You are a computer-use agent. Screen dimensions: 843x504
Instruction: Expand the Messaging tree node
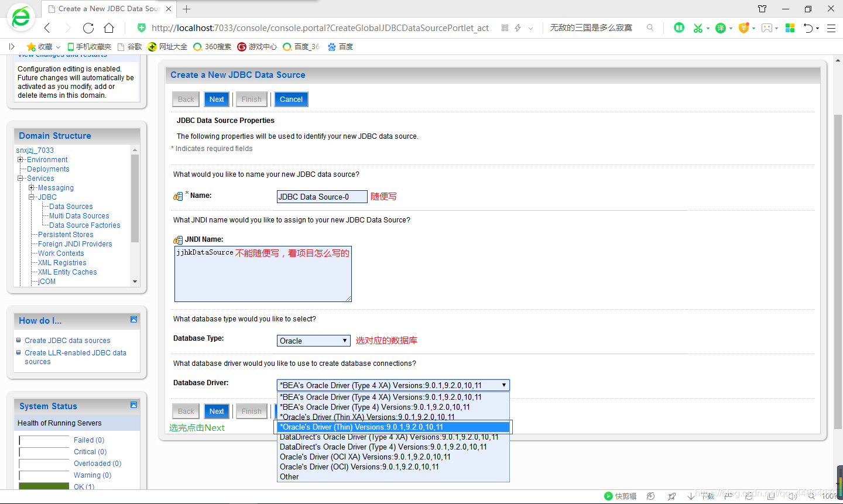coord(32,187)
